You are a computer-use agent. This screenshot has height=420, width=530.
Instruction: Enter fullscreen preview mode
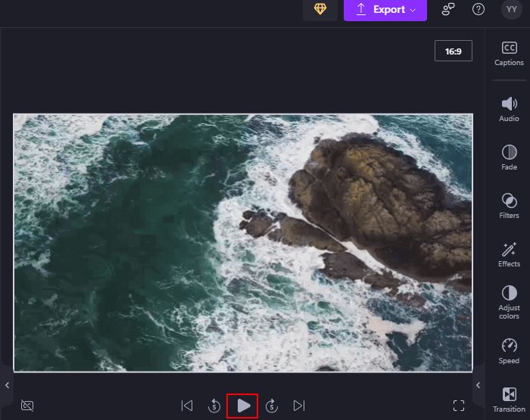[x=458, y=406]
